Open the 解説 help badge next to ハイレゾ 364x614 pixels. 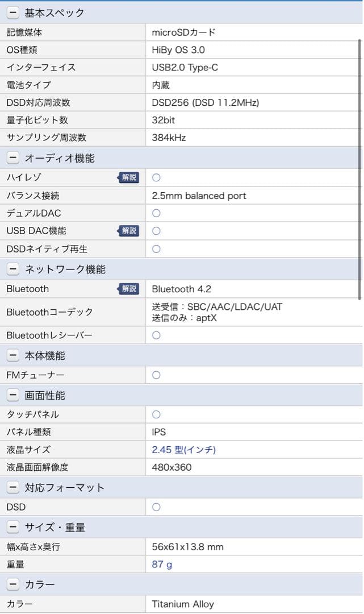click(x=129, y=177)
